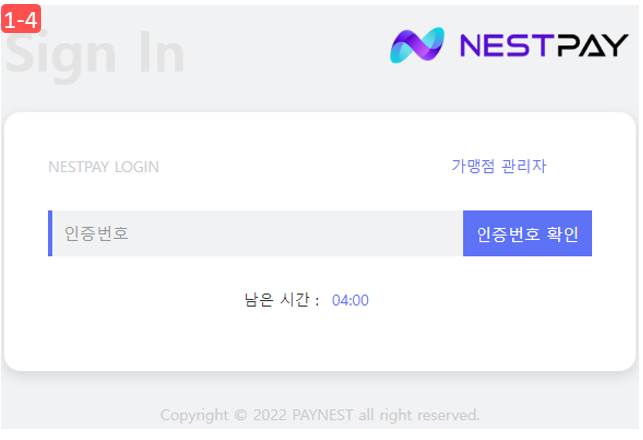Click the red 1-4 badge

tap(21, 18)
